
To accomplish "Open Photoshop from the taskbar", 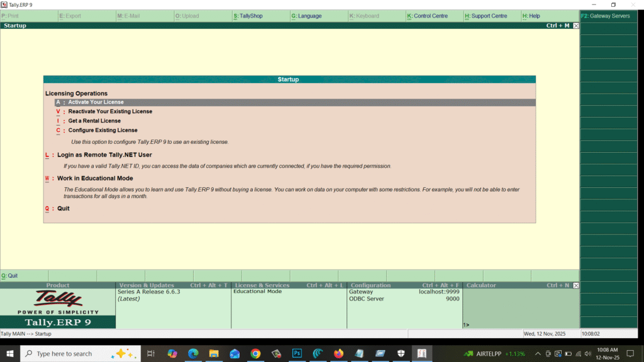I will coord(297,354).
